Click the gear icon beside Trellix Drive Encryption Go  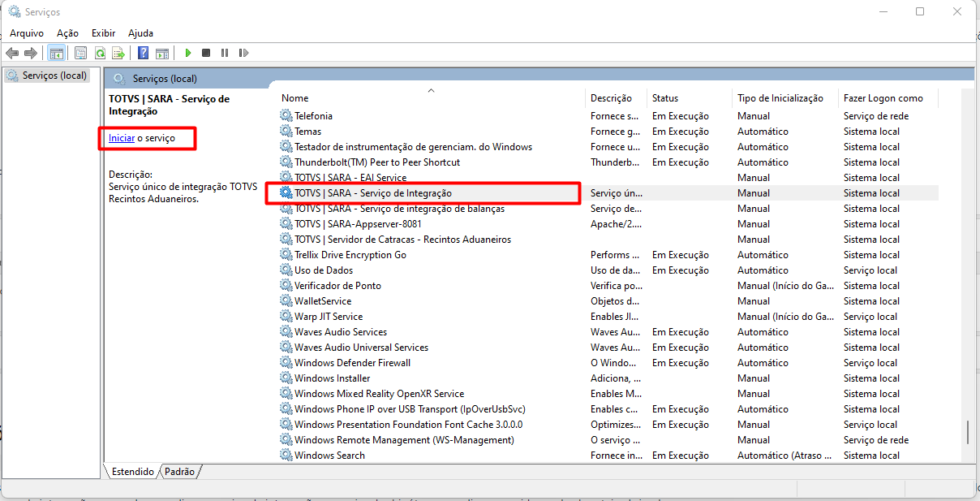pyautogui.click(x=286, y=255)
